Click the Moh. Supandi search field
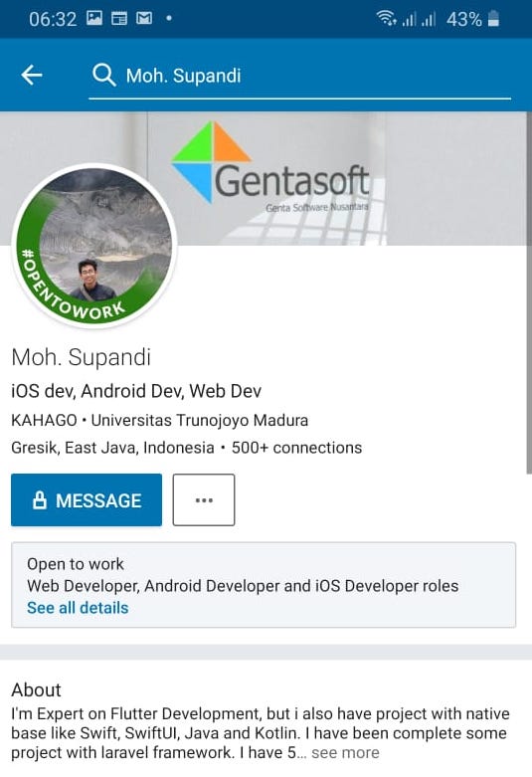532x777 pixels. point(299,77)
